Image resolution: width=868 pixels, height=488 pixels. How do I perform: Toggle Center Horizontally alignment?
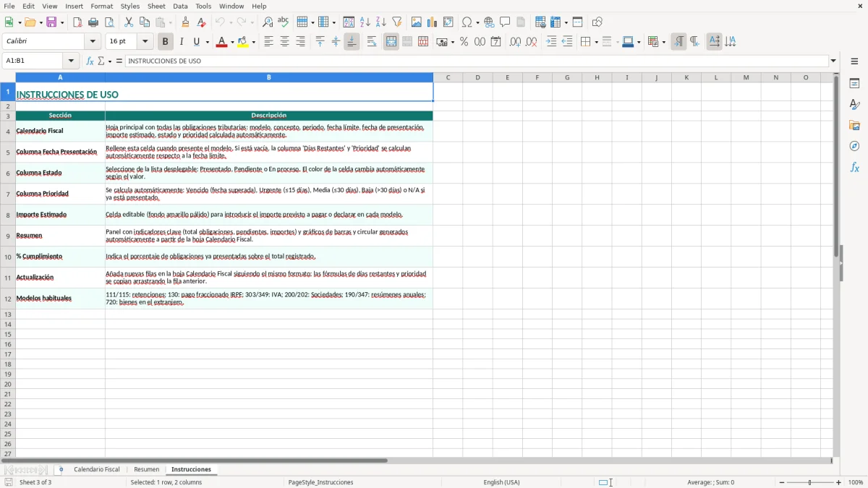click(284, 42)
